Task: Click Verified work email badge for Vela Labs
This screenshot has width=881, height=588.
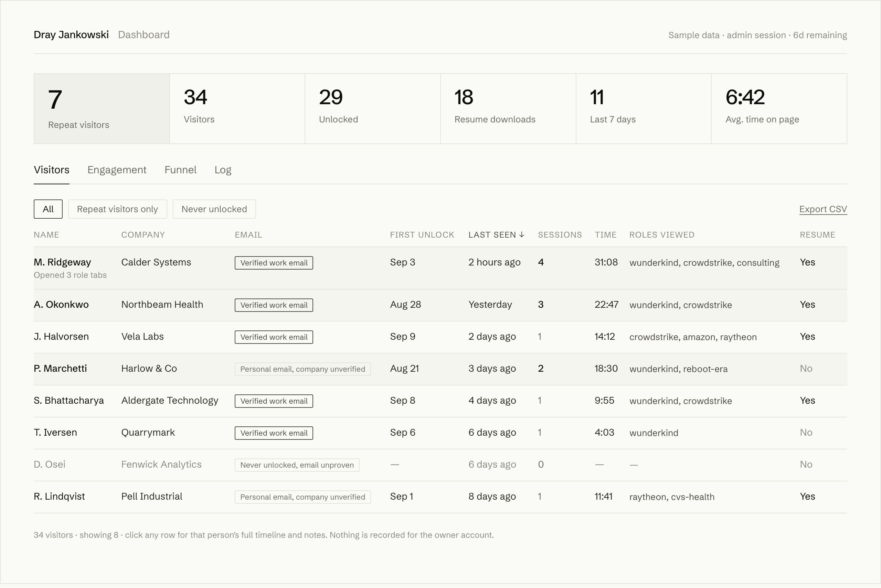Action: pos(274,337)
